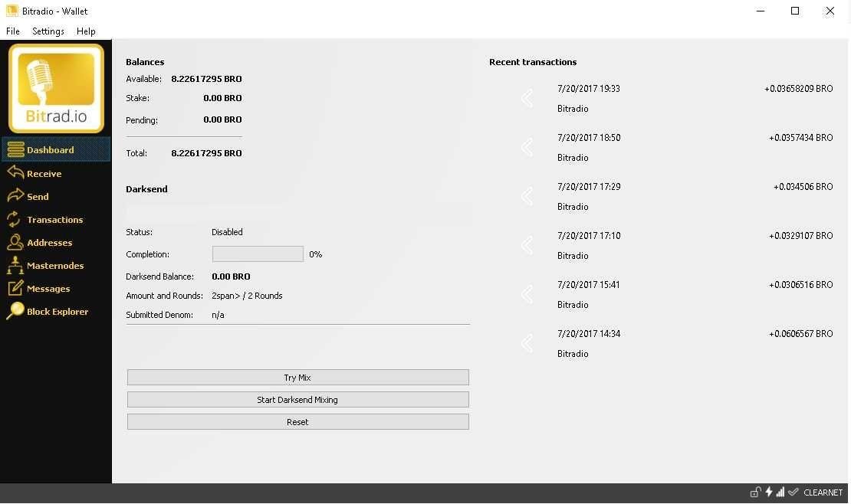851x504 pixels.
Task: Click incoming arrow for 14:34 transaction
Action: 527,343
